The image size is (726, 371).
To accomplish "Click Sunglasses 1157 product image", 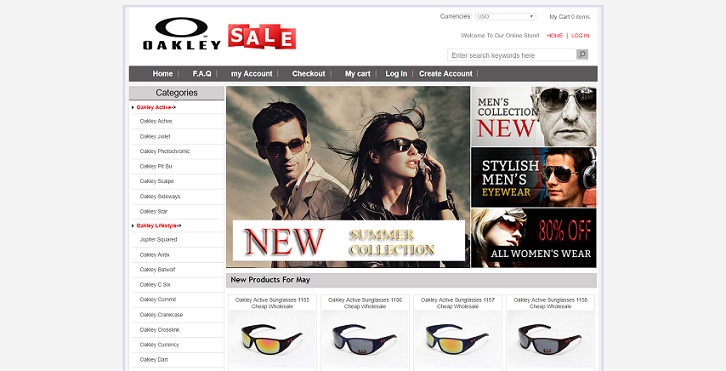I will pos(457,339).
